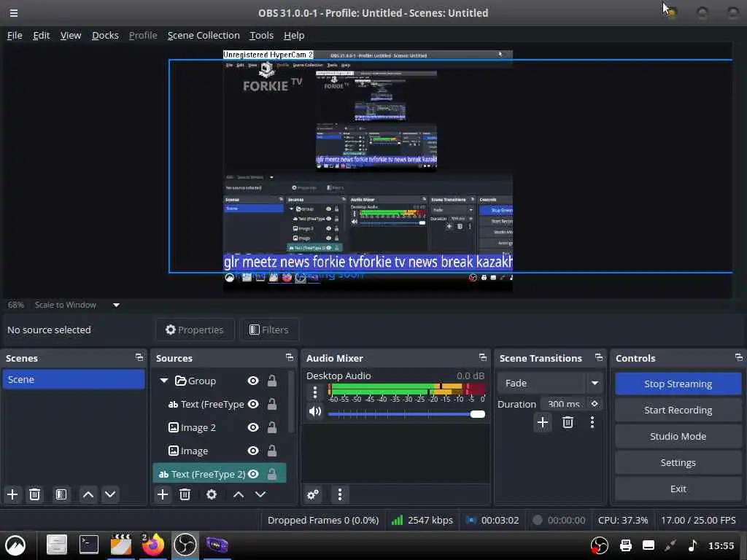This screenshot has width=747, height=560.
Task: Lock the Image source
Action: click(x=272, y=451)
